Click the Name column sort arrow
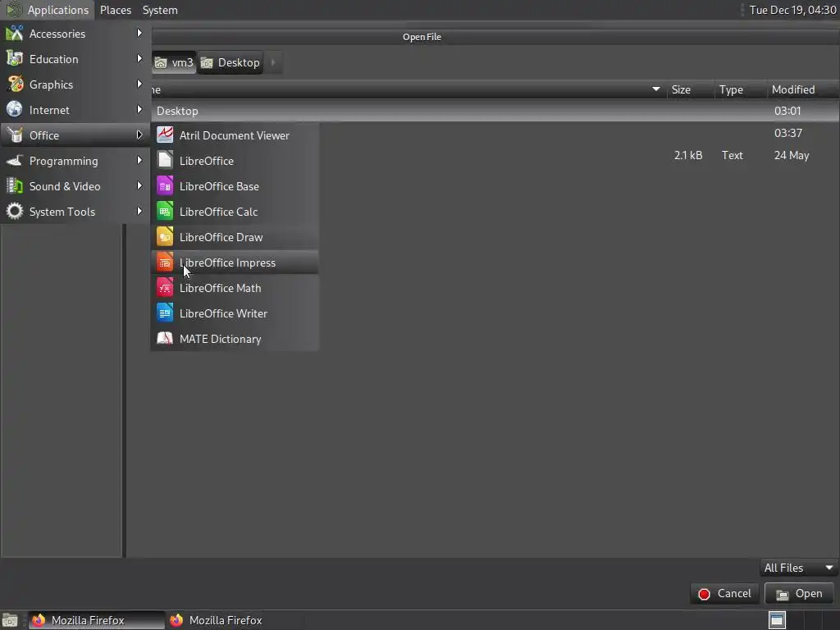 [655, 89]
